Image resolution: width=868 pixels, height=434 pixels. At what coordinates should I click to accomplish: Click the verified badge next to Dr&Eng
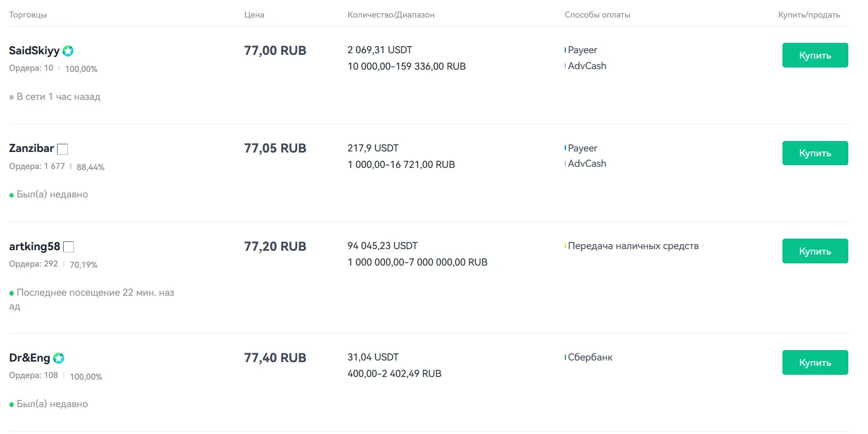(x=59, y=358)
